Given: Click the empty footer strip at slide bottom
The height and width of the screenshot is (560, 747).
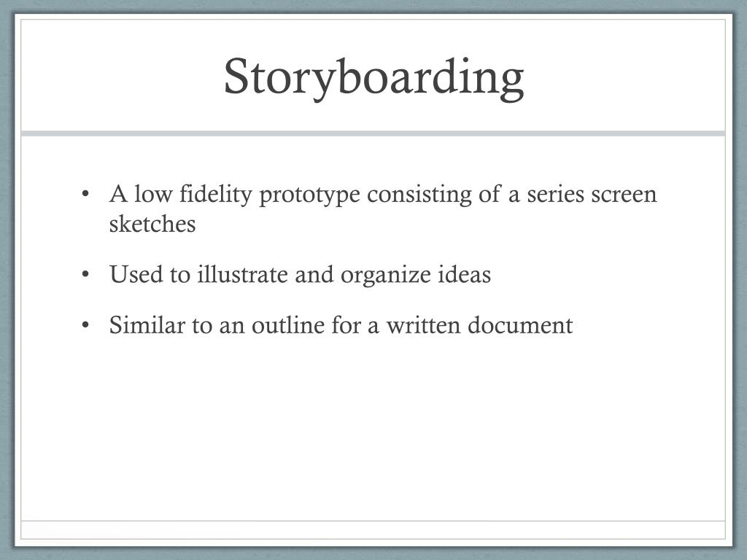Looking at the screenshot, I should coord(373,529).
